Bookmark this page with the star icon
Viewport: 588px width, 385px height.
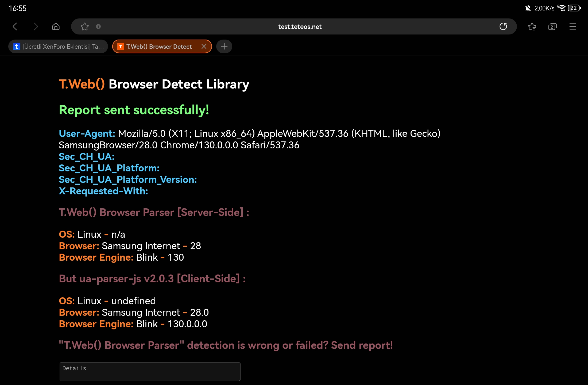(85, 26)
